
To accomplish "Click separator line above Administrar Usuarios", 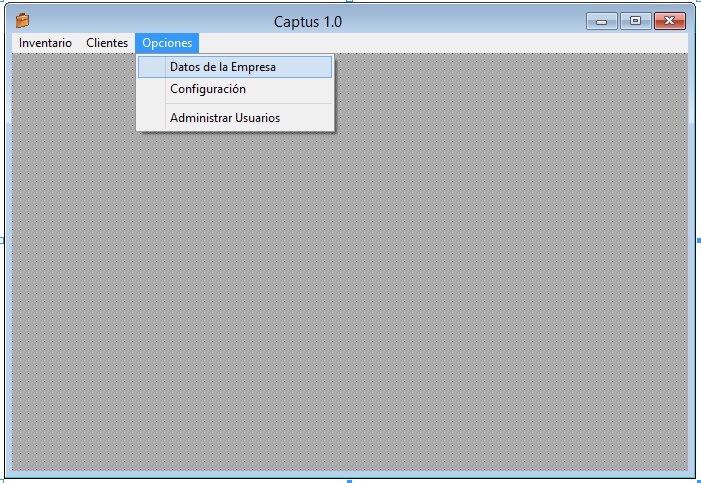I will pyautogui.click(x=248, y=103).
